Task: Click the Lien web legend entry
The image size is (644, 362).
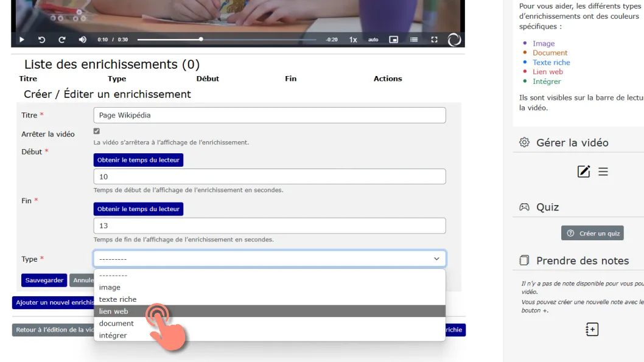Action: click(548, 72)
